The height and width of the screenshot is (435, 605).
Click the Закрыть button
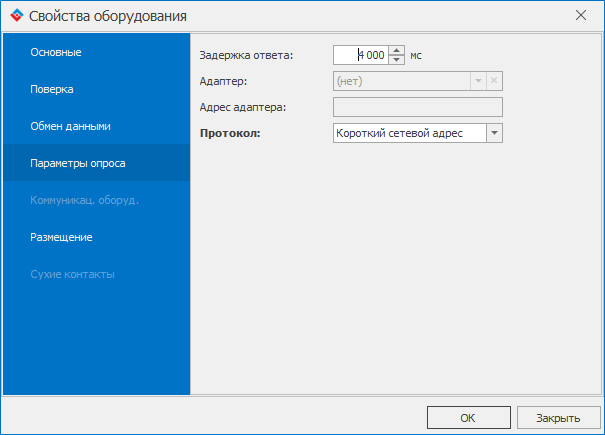[558, 418]
